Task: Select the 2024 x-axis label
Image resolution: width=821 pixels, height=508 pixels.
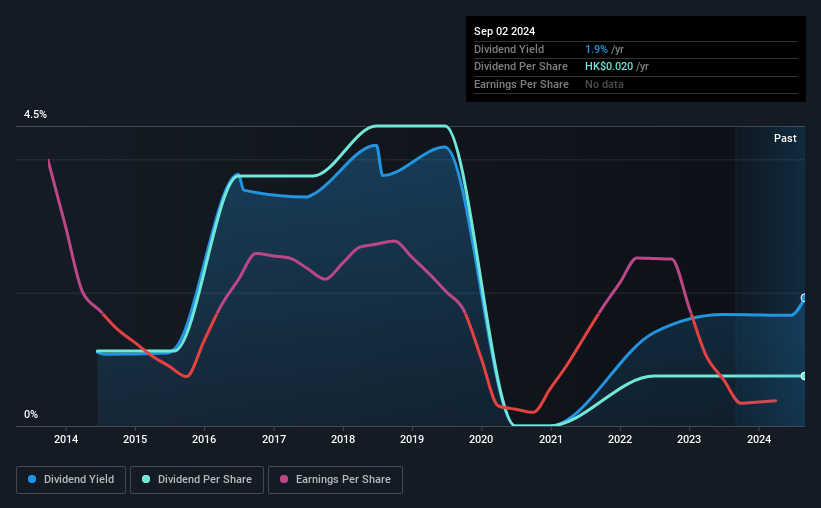Action: coord(759,439)
